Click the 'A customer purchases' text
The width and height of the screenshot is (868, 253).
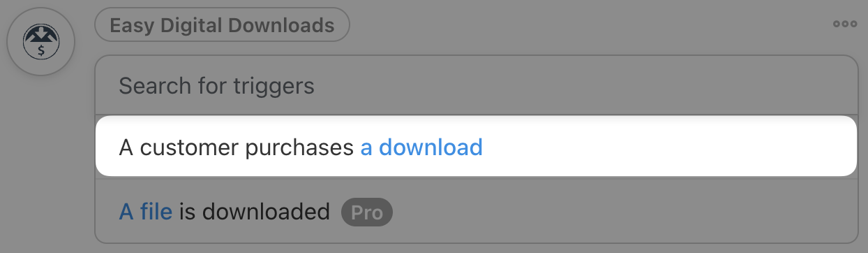point(237,147)
